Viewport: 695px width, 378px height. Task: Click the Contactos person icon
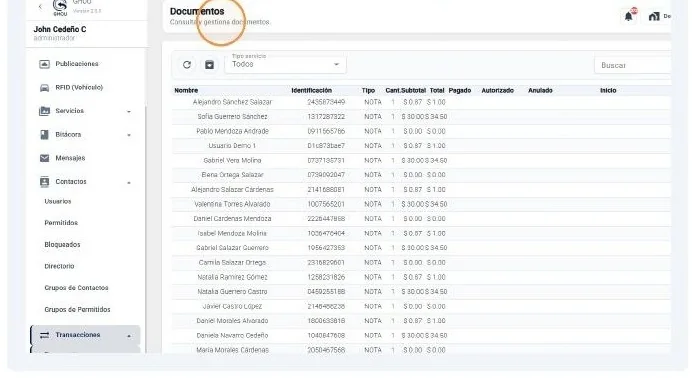click(x=44, y=182)
